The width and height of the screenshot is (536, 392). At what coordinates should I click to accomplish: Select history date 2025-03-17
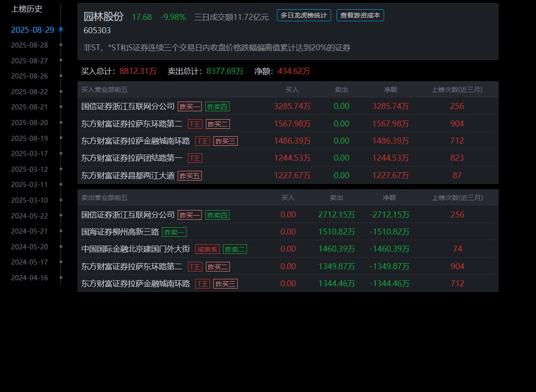coord(30,153)
